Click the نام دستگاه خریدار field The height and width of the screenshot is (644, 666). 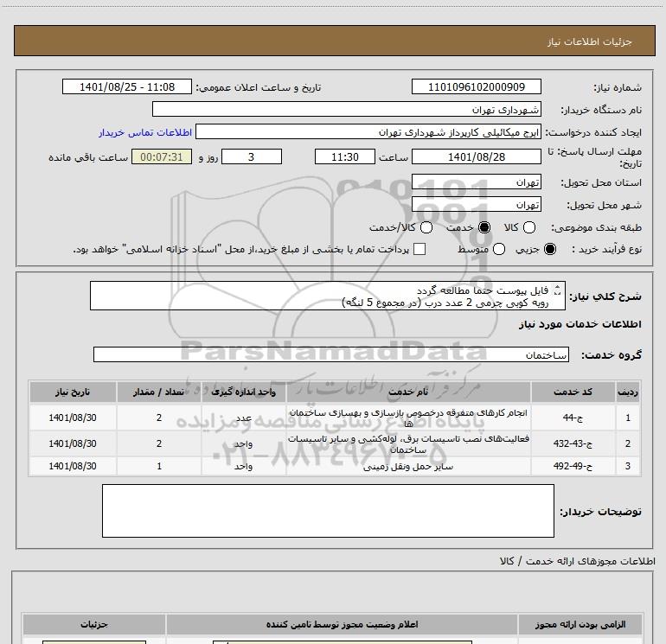click(x=347, y=109)
